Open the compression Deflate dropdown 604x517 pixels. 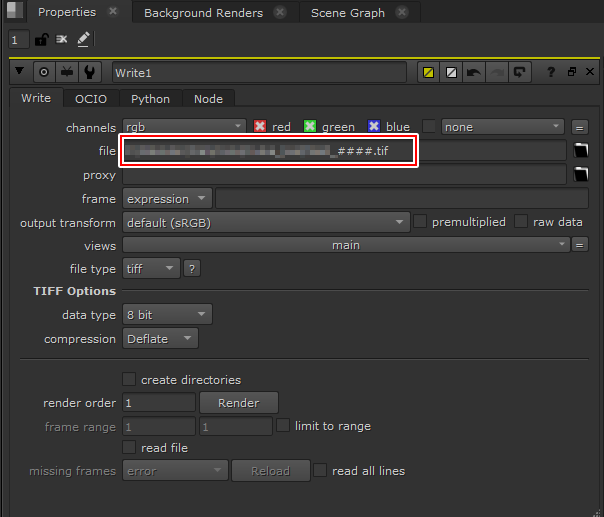point(160,339)
